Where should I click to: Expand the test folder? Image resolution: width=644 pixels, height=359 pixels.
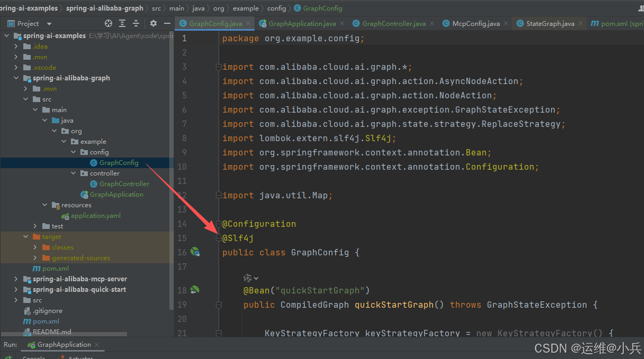coord(35,226)
